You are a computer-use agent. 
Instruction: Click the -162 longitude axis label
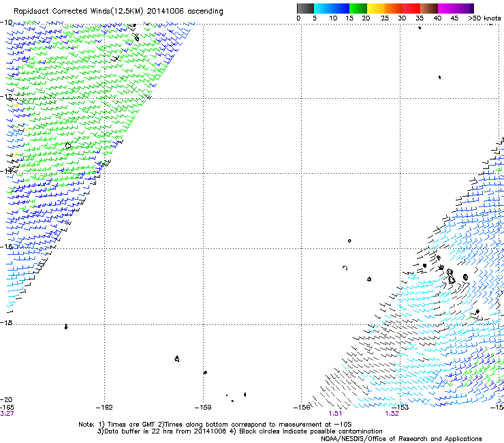click(x=104, y=408)
